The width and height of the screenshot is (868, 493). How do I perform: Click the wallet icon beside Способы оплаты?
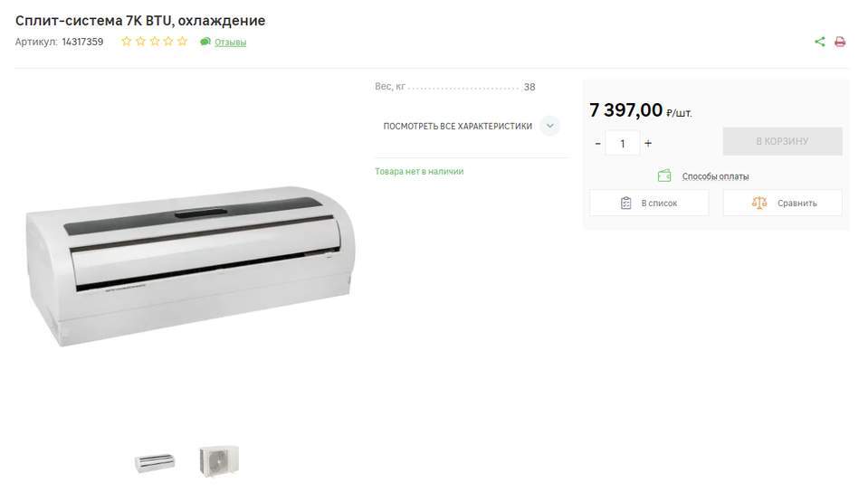[664, 176]
